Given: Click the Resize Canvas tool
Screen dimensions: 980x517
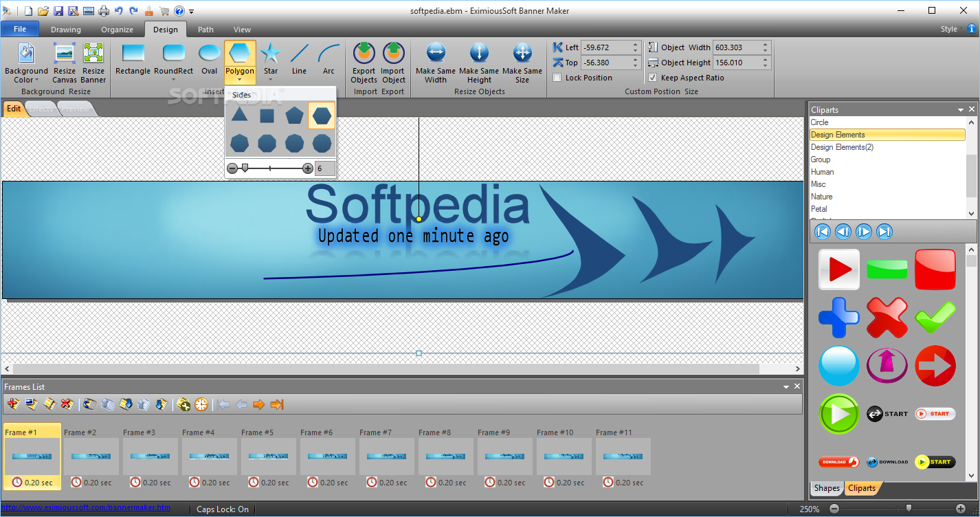Looking at the screenshot, I should (65, 63).
